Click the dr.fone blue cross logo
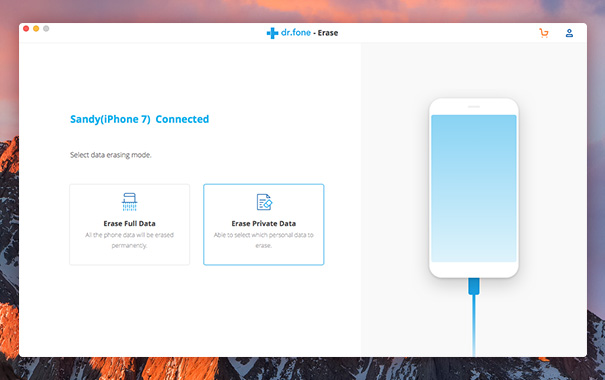 272,33
